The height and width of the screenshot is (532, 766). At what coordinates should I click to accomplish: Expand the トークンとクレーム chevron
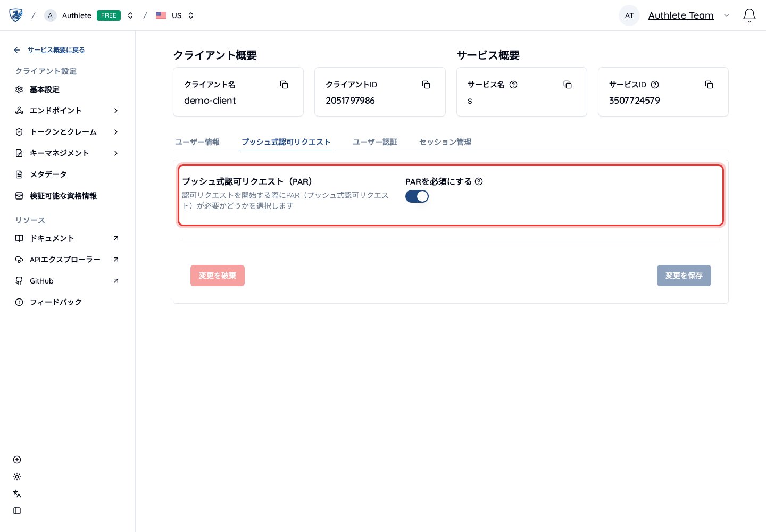click(116, 132)
